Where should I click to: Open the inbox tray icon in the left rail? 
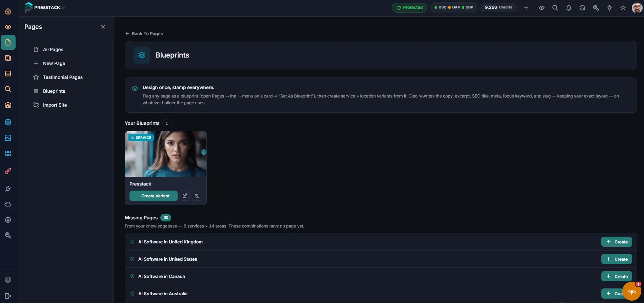(x=8, y=73)
